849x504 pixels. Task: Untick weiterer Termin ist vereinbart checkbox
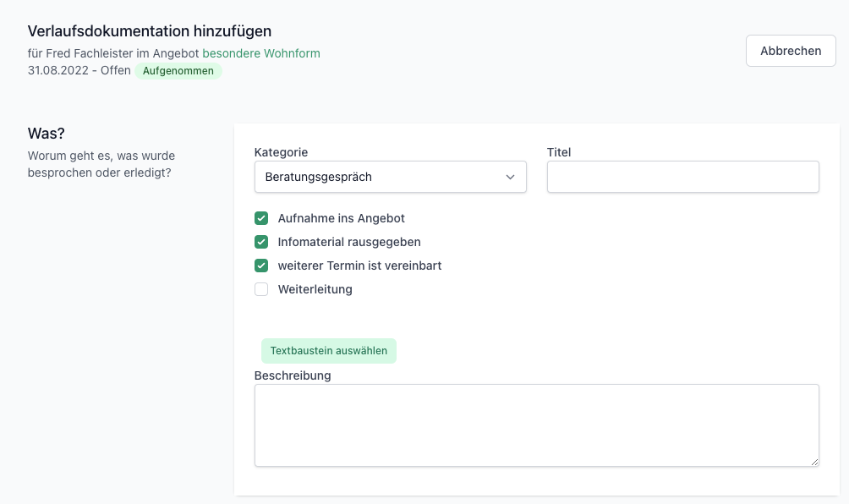[x=261, y=266]
